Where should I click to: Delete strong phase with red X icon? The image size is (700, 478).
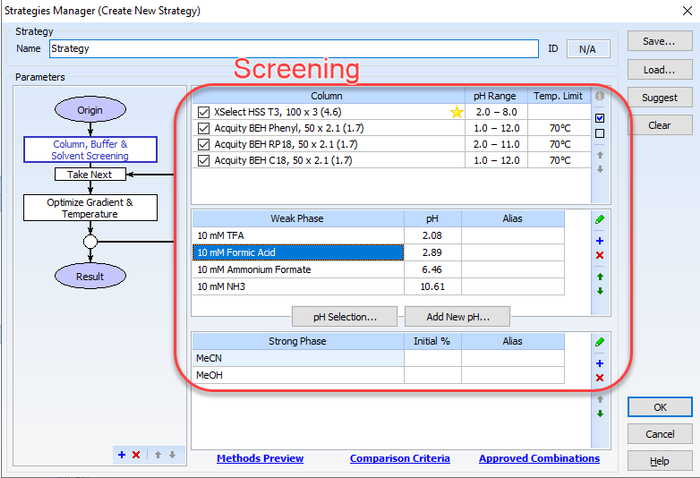[600, 378]
